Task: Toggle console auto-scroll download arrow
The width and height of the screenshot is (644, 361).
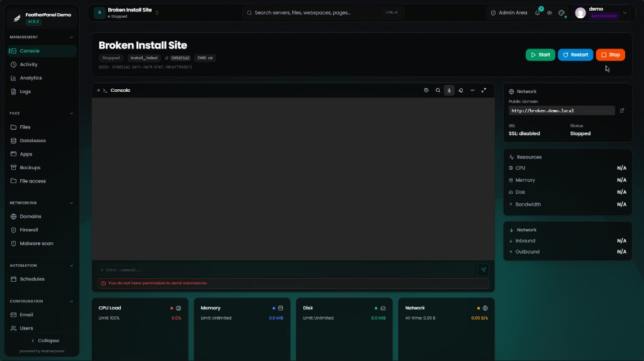Action: click(449, 91)
